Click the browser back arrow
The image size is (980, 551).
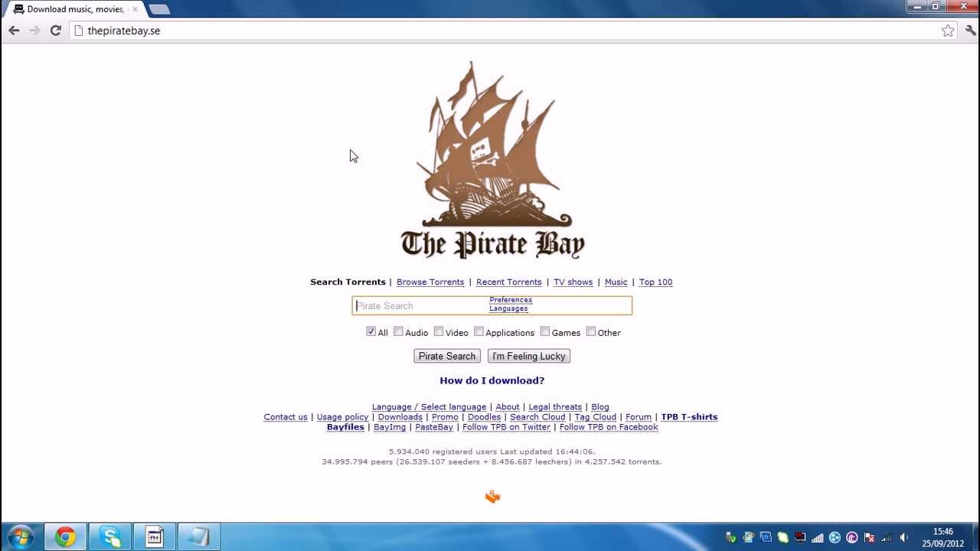pyautogui.click(x=14, y=31)
